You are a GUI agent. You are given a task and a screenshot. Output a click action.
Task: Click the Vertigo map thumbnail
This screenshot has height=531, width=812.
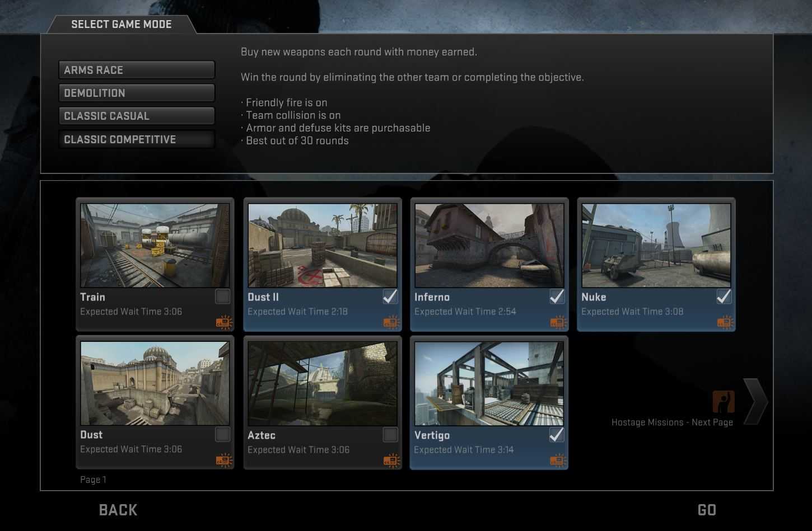pyautogui.click(x=489, y=383)
